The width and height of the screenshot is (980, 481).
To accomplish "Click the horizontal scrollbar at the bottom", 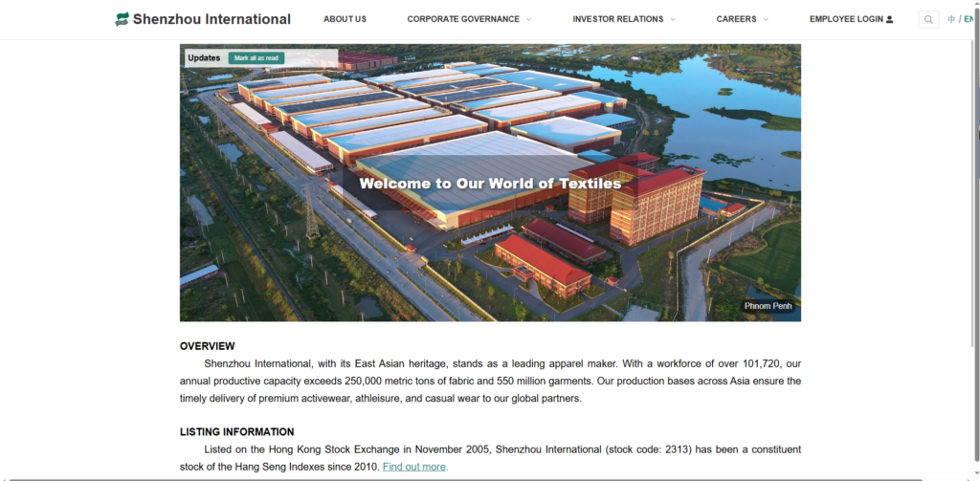I will click(x=466, y=479).
